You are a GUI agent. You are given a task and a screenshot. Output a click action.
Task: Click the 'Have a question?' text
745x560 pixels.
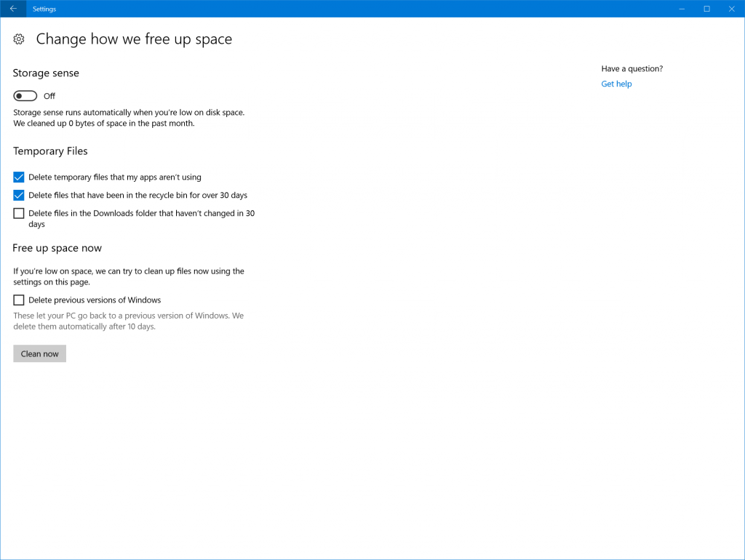(x=632, y=69)
